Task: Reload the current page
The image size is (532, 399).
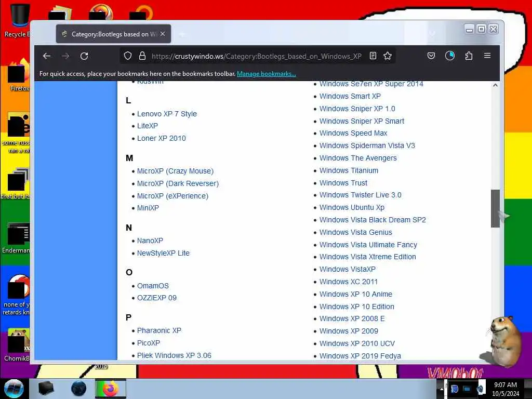Action: (x=84, y=56)
